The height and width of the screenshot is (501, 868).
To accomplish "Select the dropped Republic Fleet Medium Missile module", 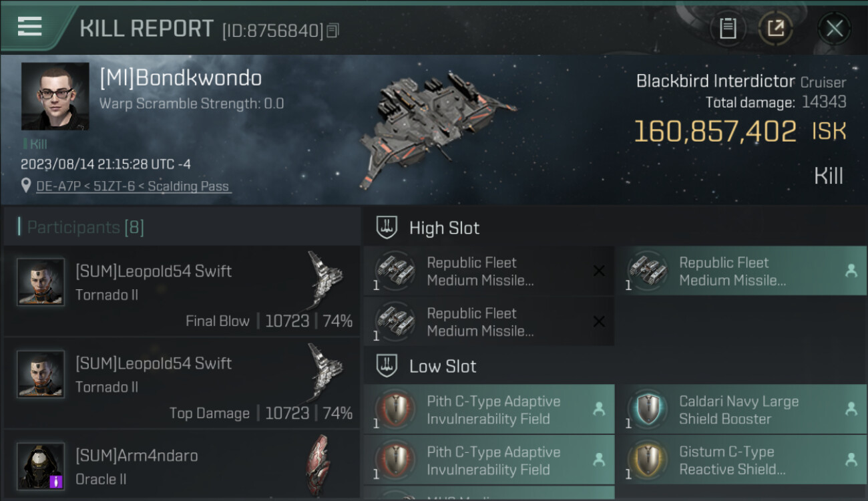I will click(740, 271).
